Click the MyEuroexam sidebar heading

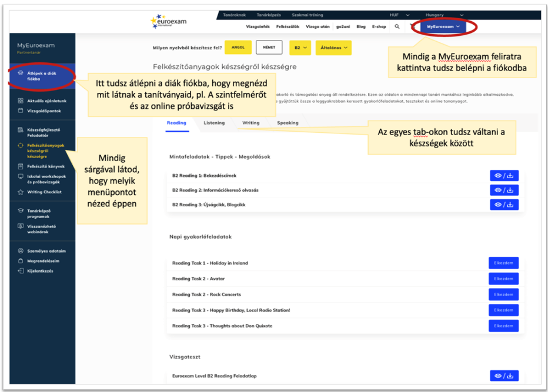[36, 45]
